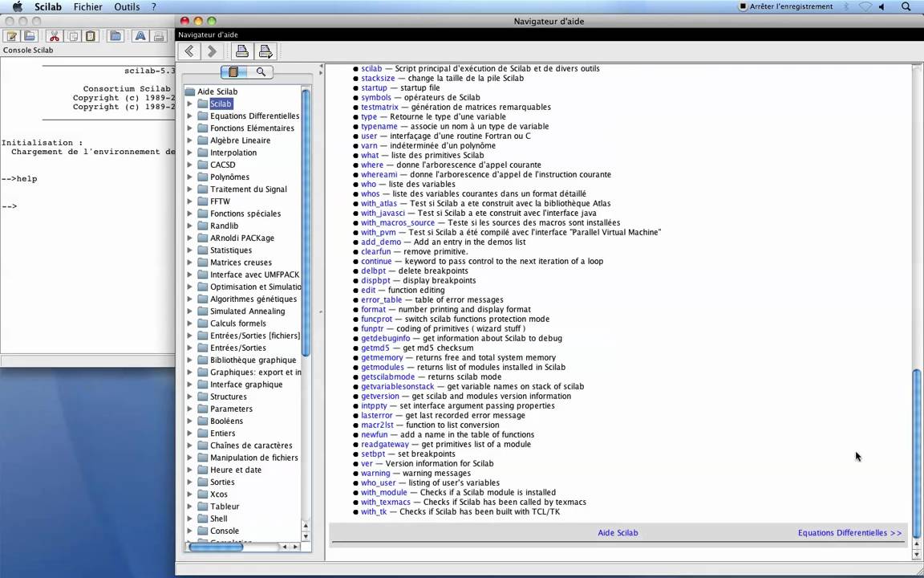Open the with_texmacs help link
Image resolution: width=924 pixels, height=578 pixels.
click(385, 502)
